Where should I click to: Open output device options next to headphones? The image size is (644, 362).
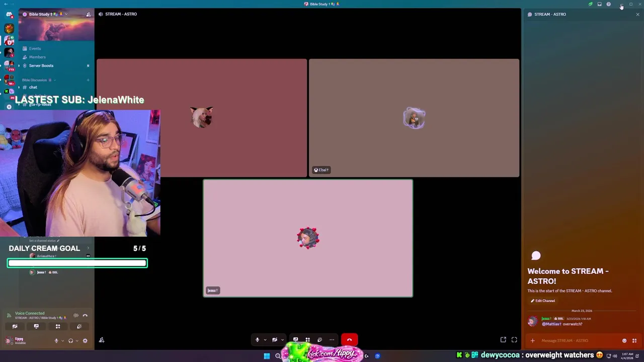77,340
